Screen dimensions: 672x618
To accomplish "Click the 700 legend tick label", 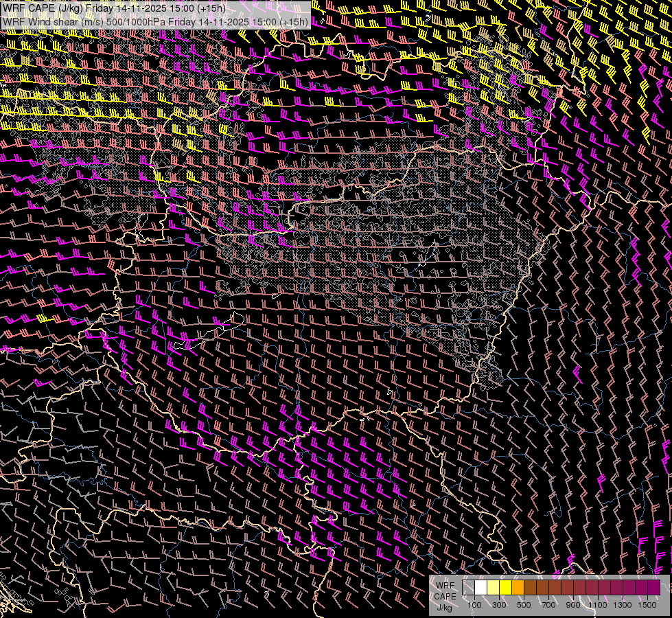I will (x=548, y=605).
